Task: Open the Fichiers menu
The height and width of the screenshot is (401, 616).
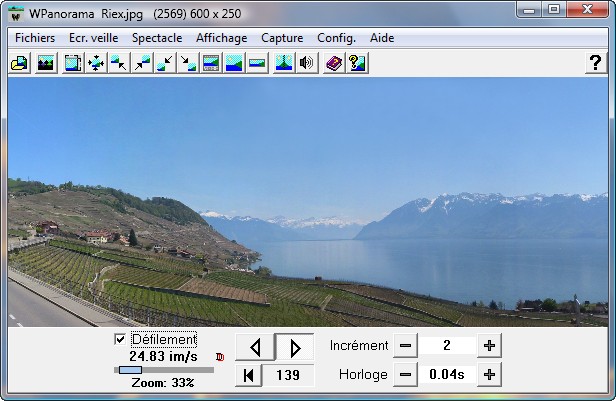Action: click(x=35, y=38)
